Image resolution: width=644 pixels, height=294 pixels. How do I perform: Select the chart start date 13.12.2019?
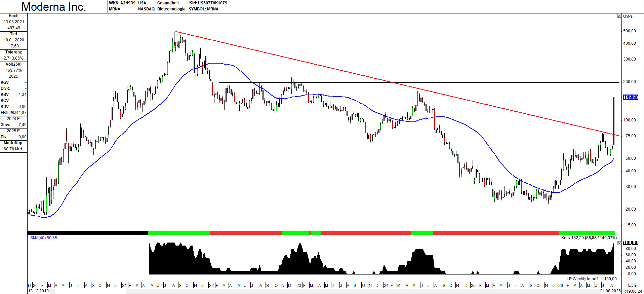38,291
